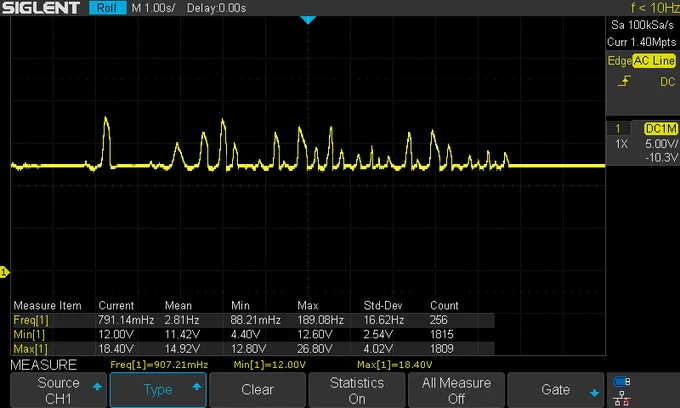The width and height of the screenshot is (680, 408).
Task: Click the f < 10Hz frequency counter
Action: (655, 7)
